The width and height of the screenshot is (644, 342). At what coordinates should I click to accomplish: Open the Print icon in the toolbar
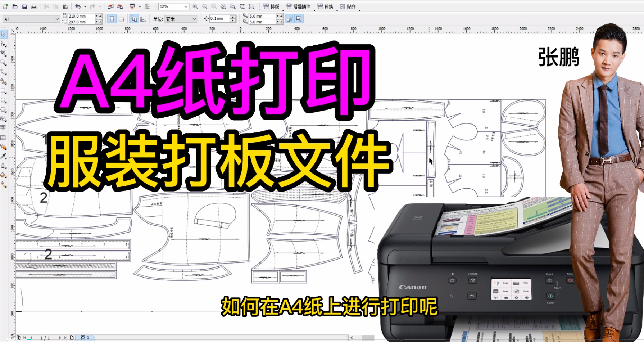pos(33,6)
